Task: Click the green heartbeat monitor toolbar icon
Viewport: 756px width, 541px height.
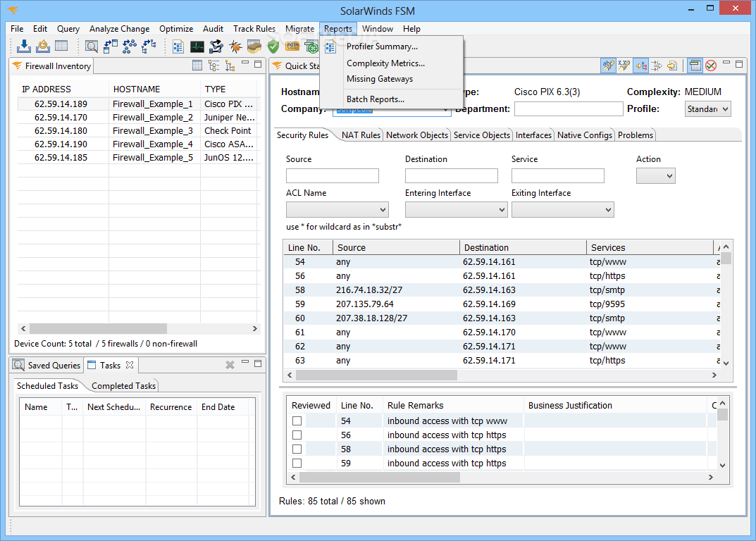Action: click(x=197, y=46)
